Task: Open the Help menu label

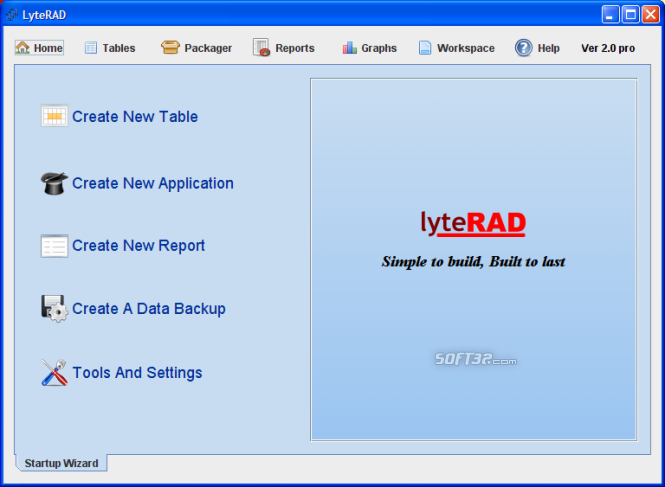Action: (x=548, y=48)
